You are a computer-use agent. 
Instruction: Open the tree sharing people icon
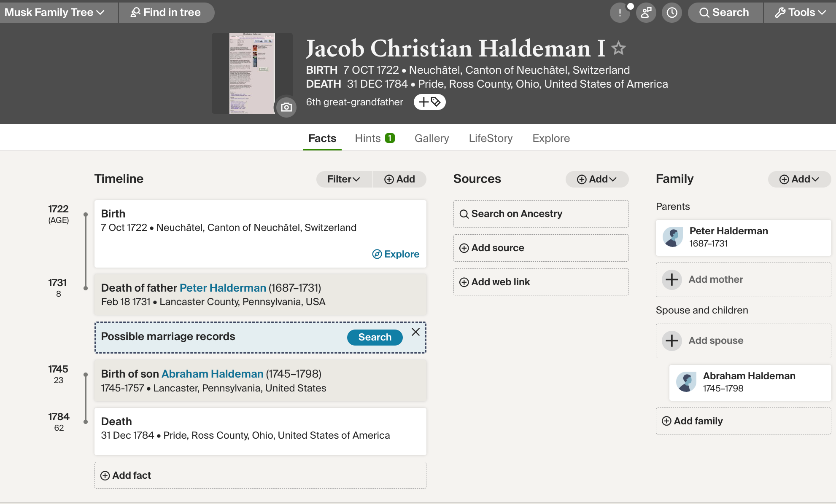tap(646, 13)
